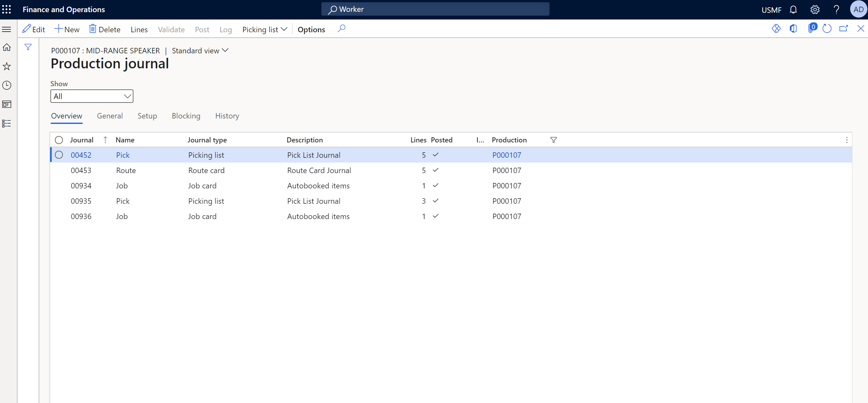Open production link P000107 in first row
Screen dimensions: 868x403
tap(506, 155)
